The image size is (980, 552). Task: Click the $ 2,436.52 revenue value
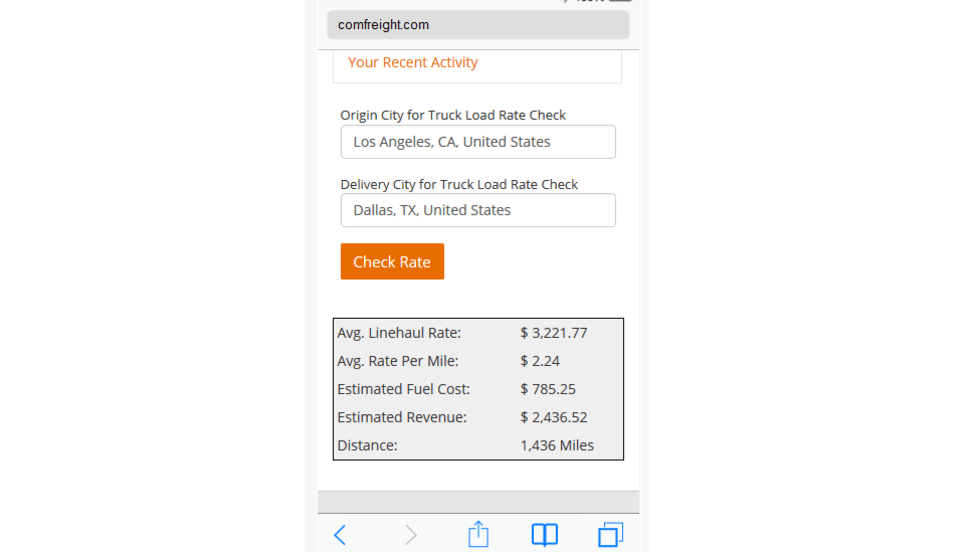click(x=553, y=417)
